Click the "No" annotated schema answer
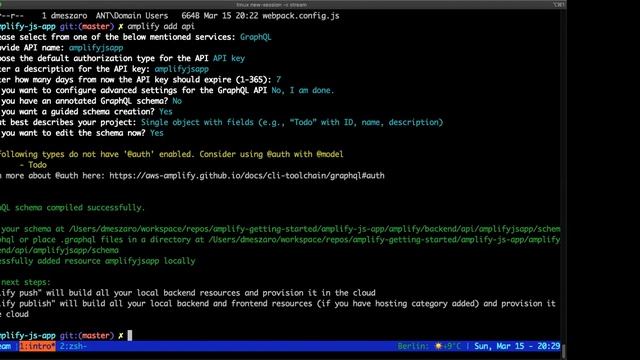The height and width of the screenshot is (360, 640). point(177,101)
